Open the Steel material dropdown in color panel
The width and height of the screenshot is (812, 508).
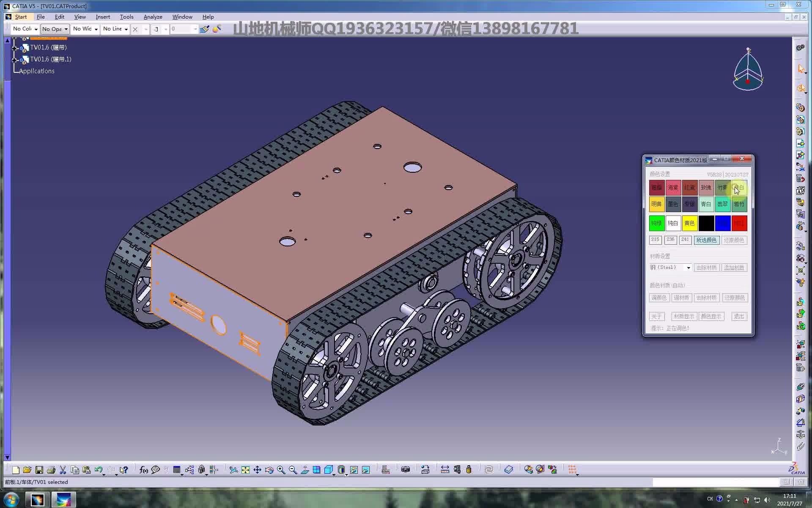click(x=671, y=268)
